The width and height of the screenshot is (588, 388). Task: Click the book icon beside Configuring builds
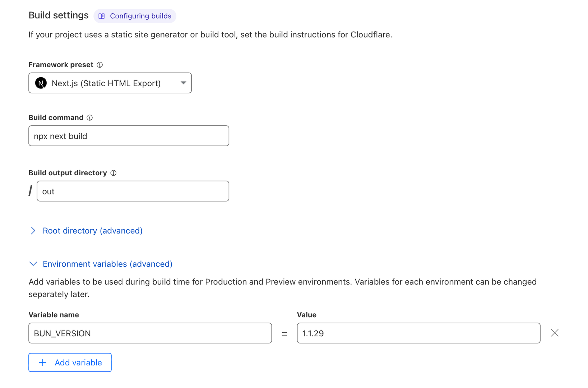tap(102, 16)
